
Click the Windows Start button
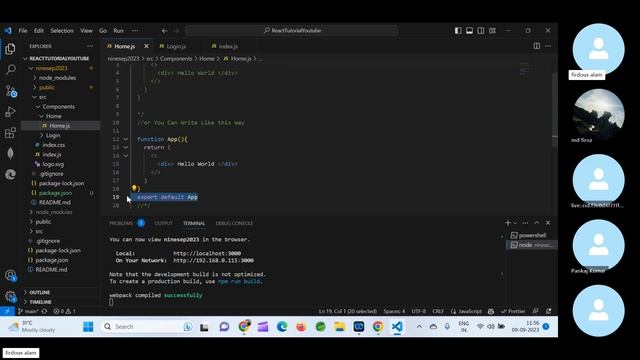(88, 327)
